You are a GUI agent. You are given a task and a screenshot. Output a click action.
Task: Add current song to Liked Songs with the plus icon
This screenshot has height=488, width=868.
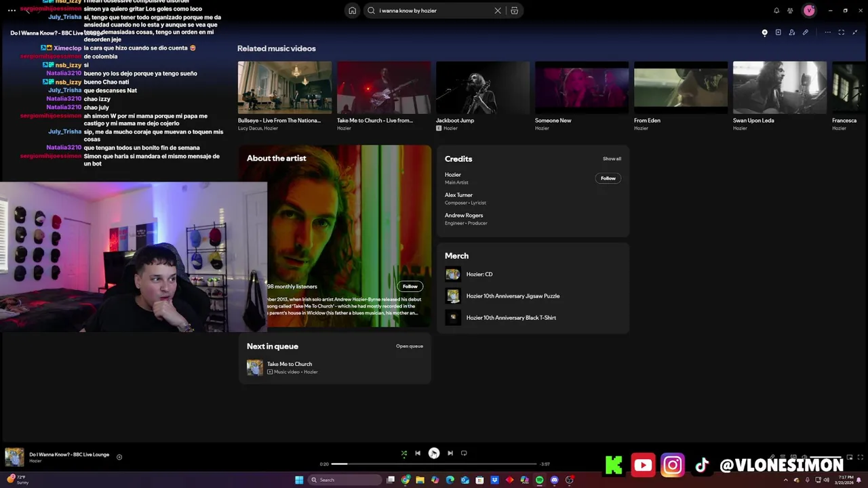tap(119, 457)
